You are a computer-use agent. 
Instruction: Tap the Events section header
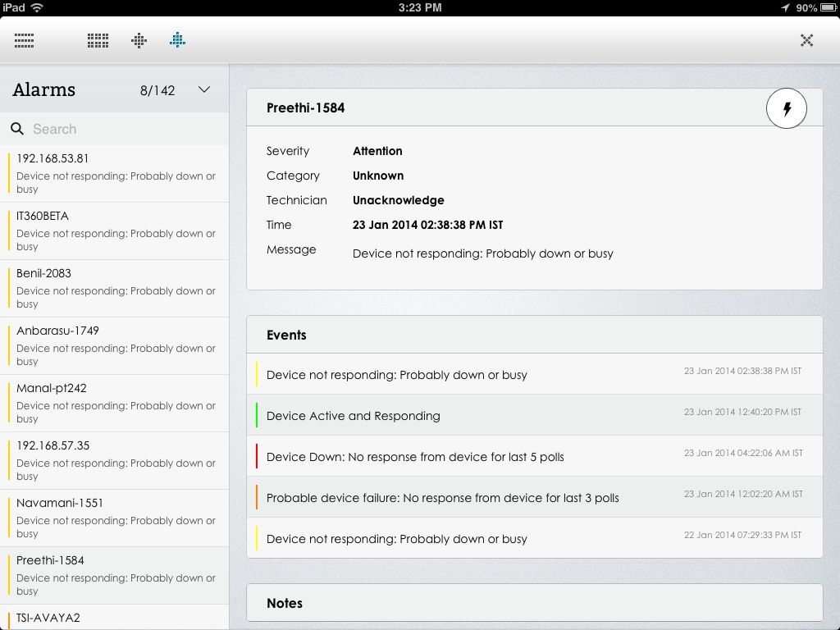tap(535, 335)
